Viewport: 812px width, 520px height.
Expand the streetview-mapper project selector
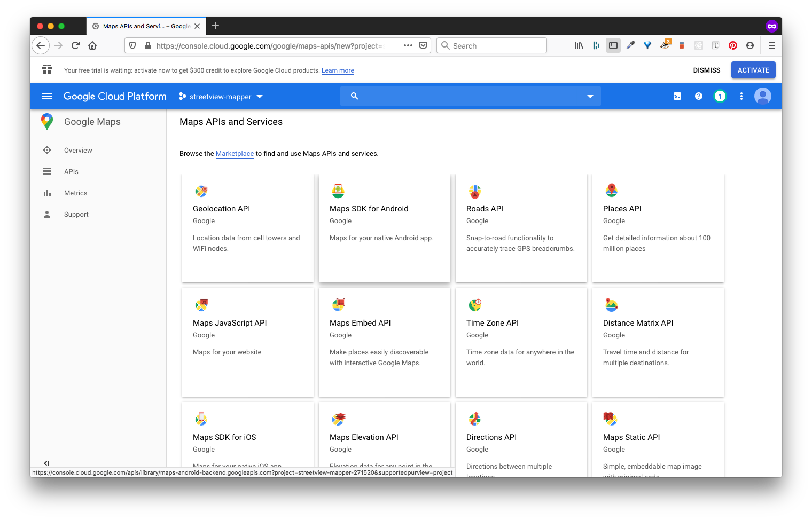coord(221,97)
